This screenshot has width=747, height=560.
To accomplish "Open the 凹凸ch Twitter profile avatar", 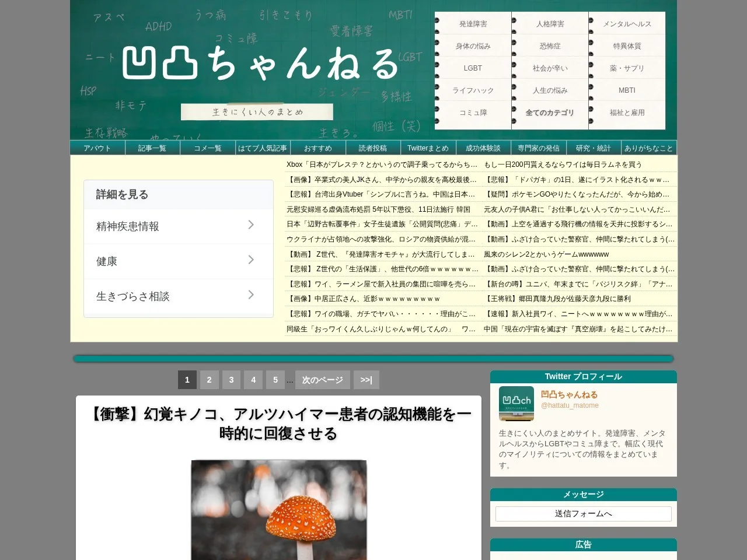I will [x=516, y=404].
